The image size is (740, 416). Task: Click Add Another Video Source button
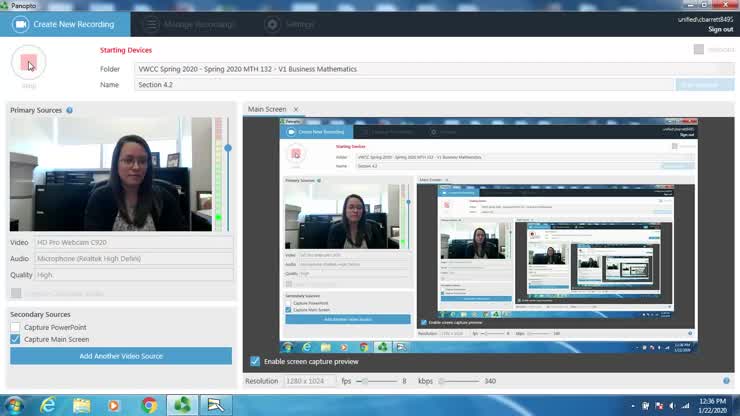click(121, 356)
